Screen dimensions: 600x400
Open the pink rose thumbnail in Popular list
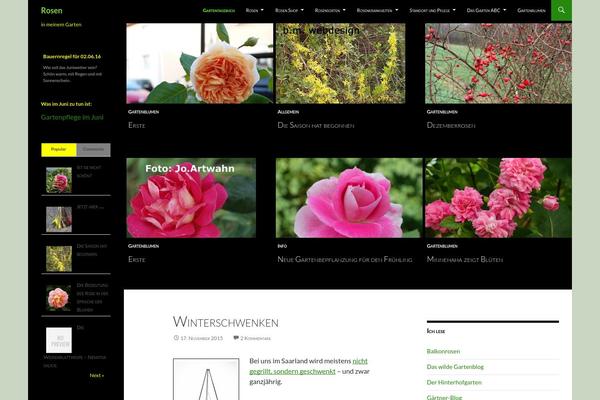tap(59, 180)
